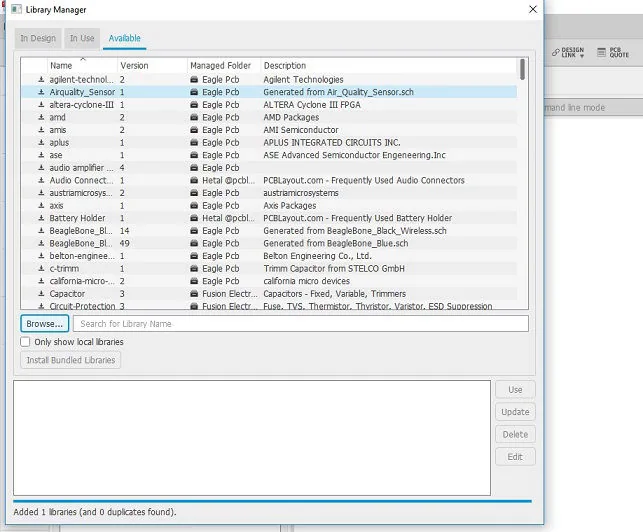Click library list vertical scrollbar thumb
The image size is (643, 532).
pyautogui.click(x=522, y=69)
